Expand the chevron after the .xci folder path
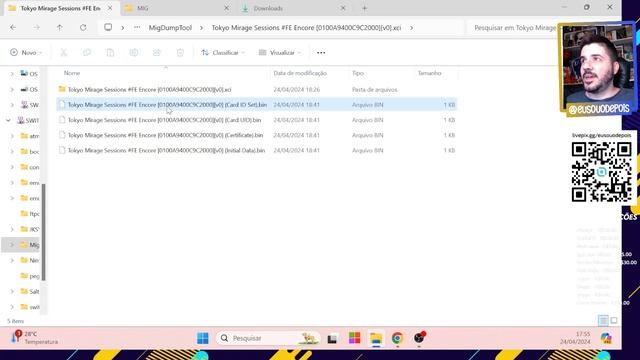 [411, 28]
